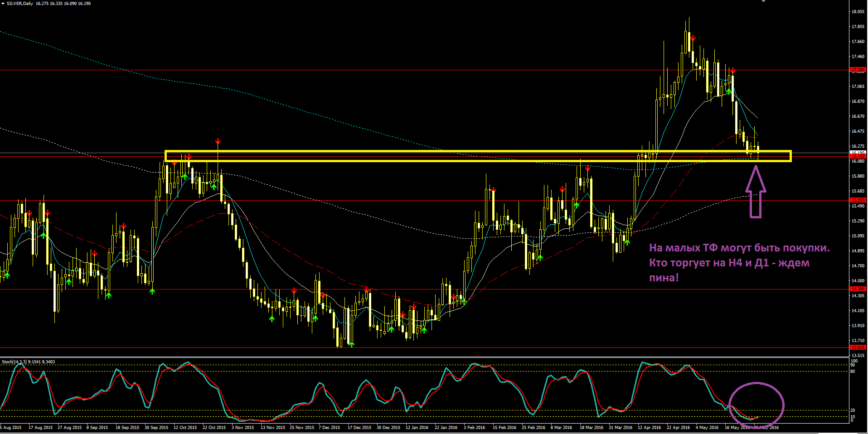Click the 16.870 price scale label
The width and height of the screenshot is (868, 434).
[x=858, y=101]
